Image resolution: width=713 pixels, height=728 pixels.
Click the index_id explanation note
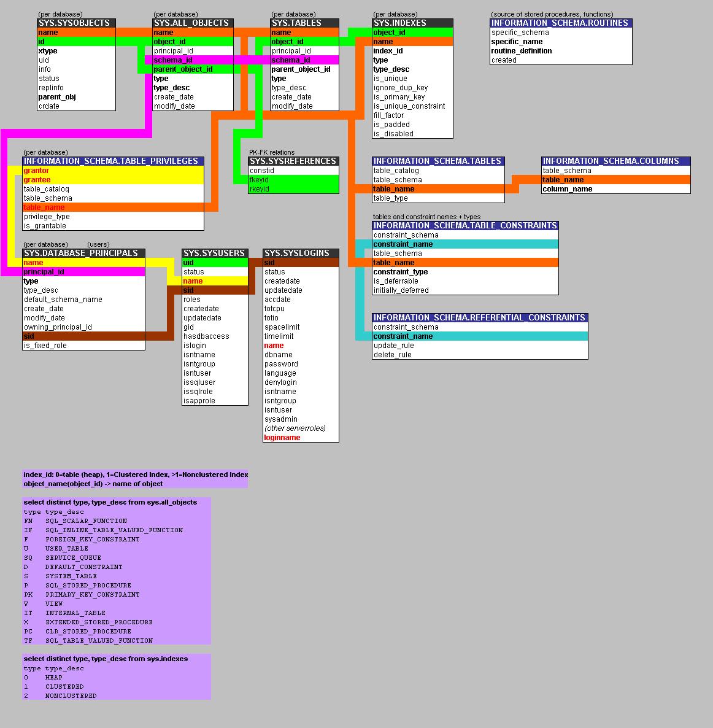click(135, 474)
